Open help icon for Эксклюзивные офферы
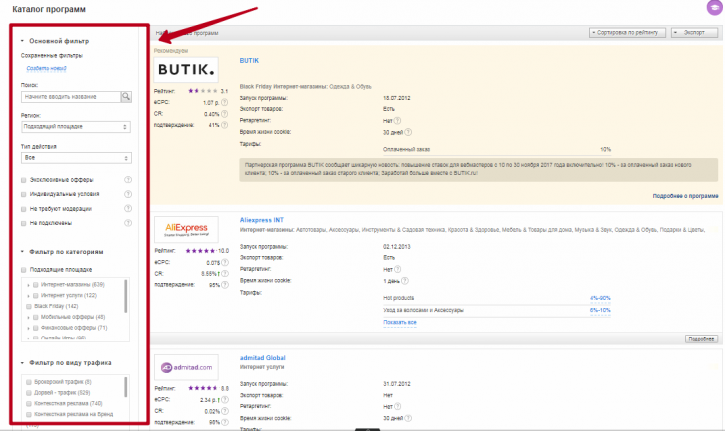Image resolution: width=725 pixels, height=431 pixels. pos(128,180)
